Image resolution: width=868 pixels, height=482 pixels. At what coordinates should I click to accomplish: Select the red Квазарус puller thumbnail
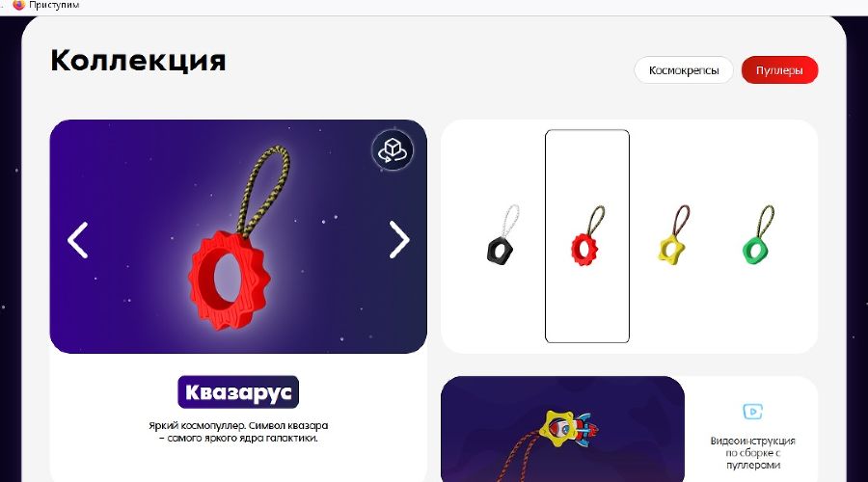[587, 236]
